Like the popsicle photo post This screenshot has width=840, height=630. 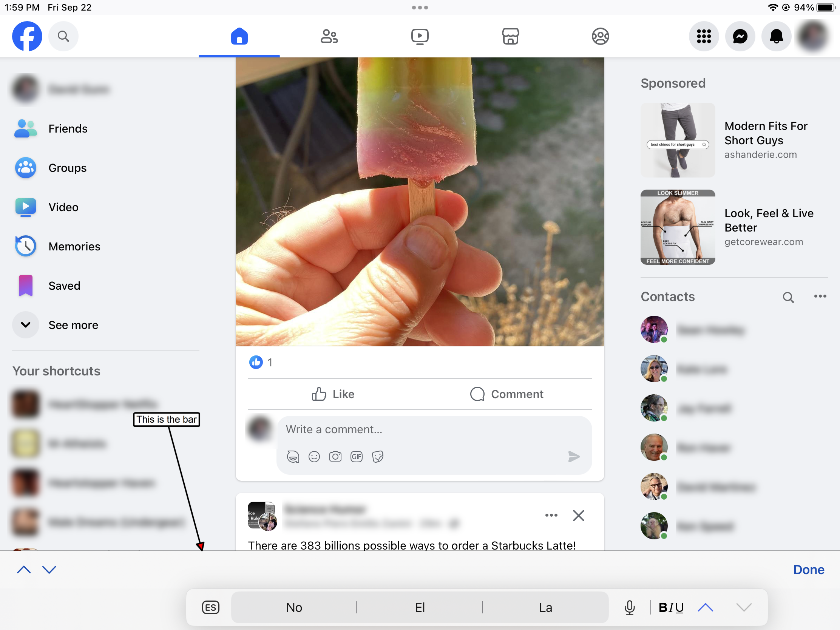pos(333,394)
